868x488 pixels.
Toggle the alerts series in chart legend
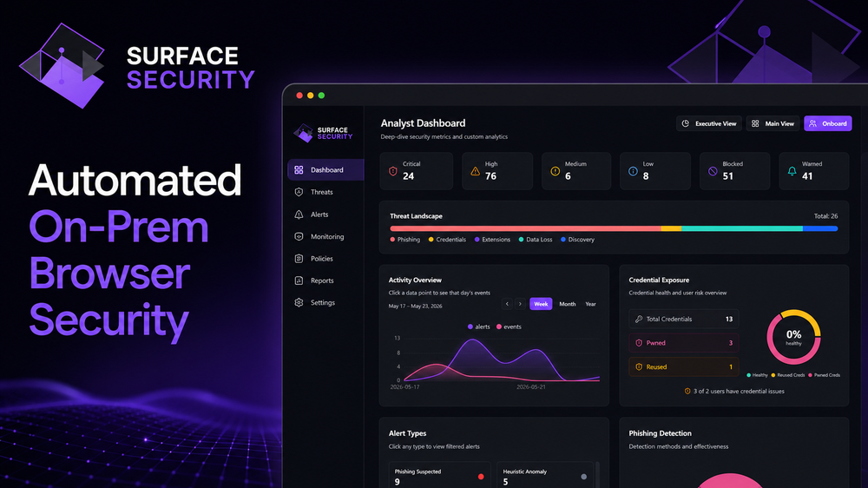[479, 326]
